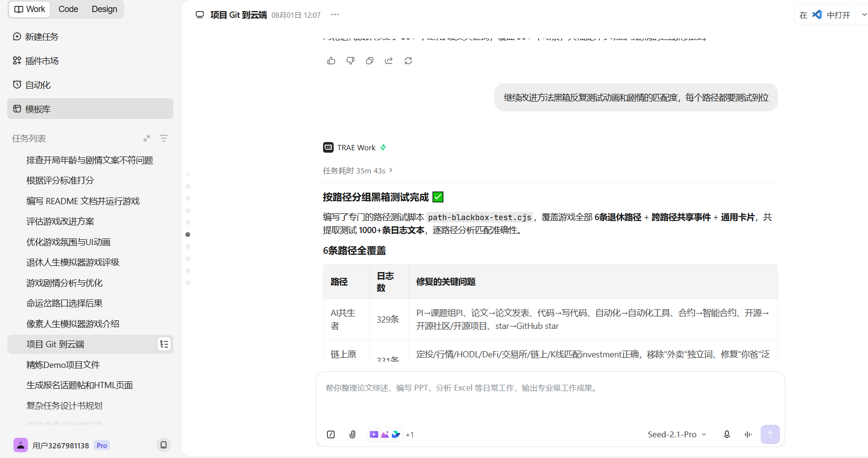Switch to the Code tab
Viewport: 868px width, 458px height.
pyautogui.click(x=68, y=9)
